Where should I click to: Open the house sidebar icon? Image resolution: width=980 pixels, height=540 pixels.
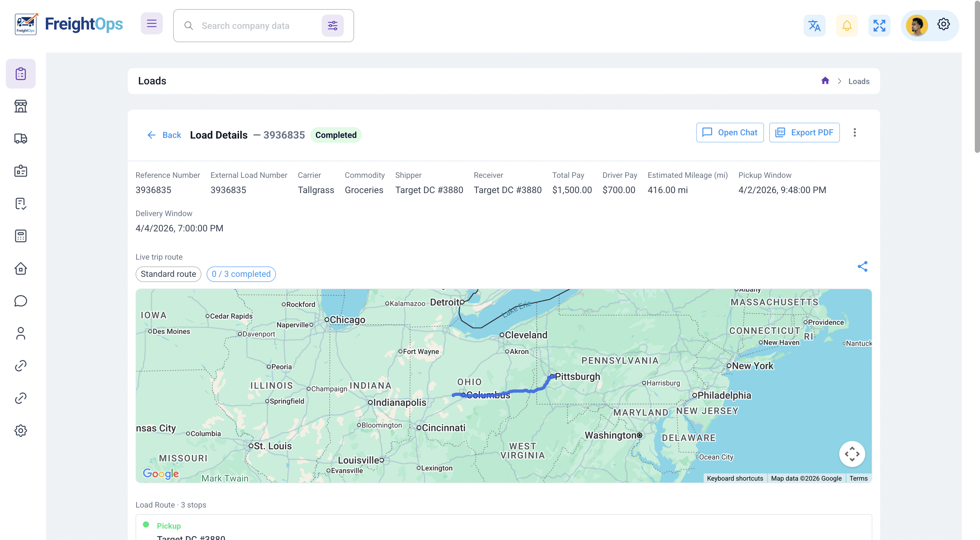(x=20, y=268)
